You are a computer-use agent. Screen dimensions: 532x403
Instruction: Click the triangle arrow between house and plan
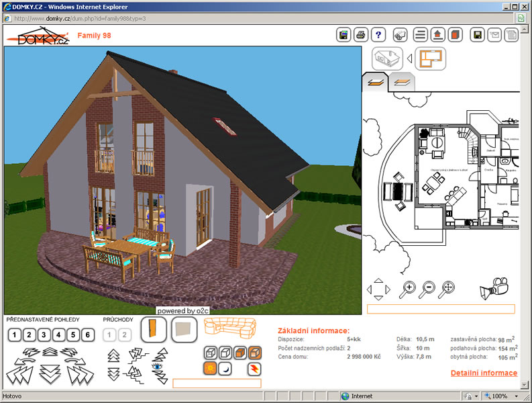(409, 58)
